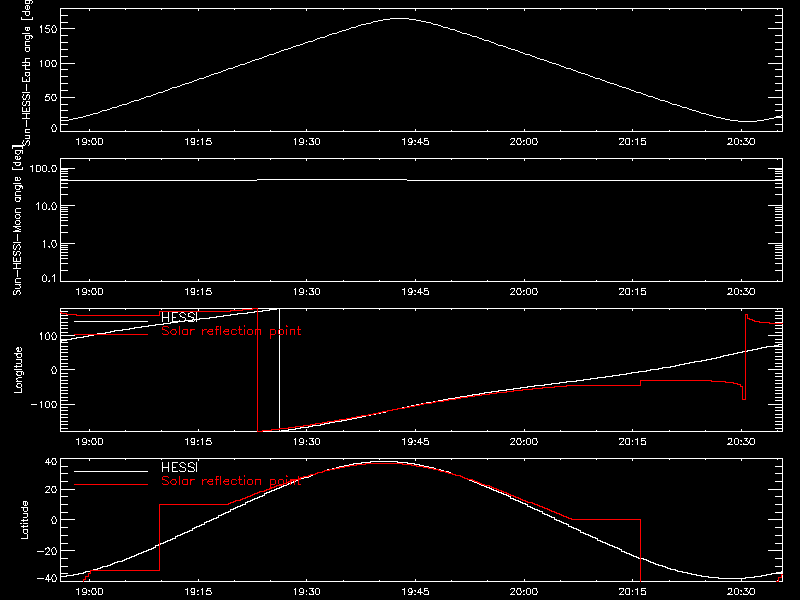Click 150 tick on Sun-HESSI-Earth angle axis
The height and width of the screenshot is (600, 800).
[48, 29]
